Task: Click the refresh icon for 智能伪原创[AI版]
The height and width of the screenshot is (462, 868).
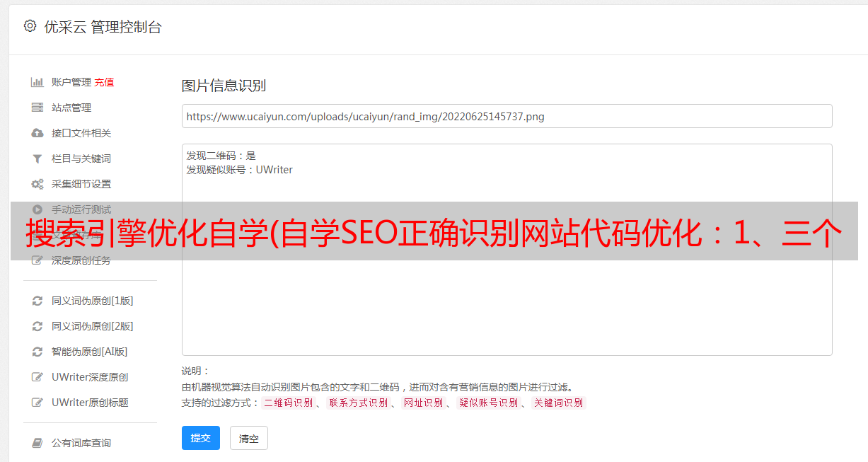Action: [x=37, y=352]
